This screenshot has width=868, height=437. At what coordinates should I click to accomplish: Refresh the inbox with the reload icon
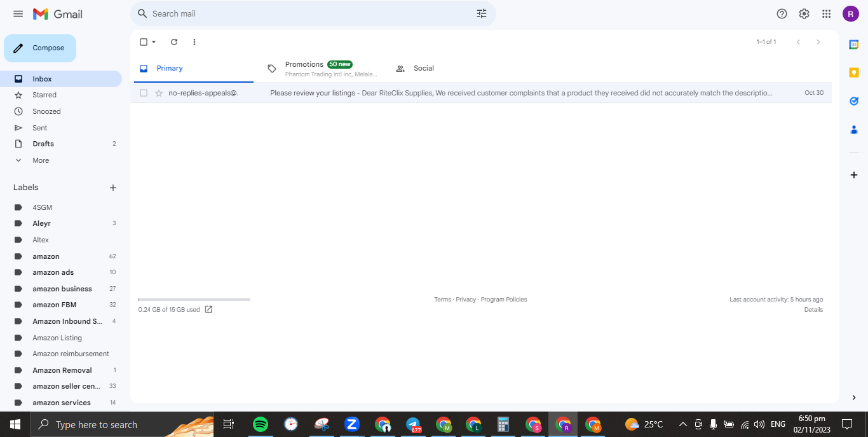(174, 42)
